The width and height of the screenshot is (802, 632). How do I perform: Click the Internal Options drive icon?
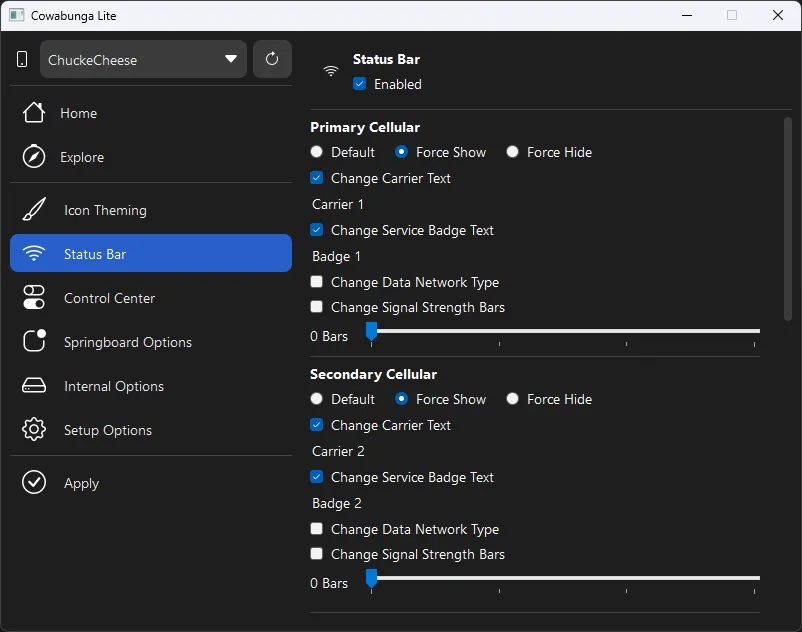tap(34, 386)
